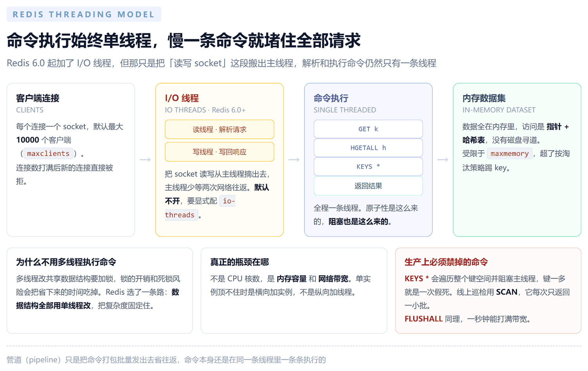This screenshot has width=588, height=371.
Task: Click the CLIENTS subtitle label
Action: (x=30, y=110)
